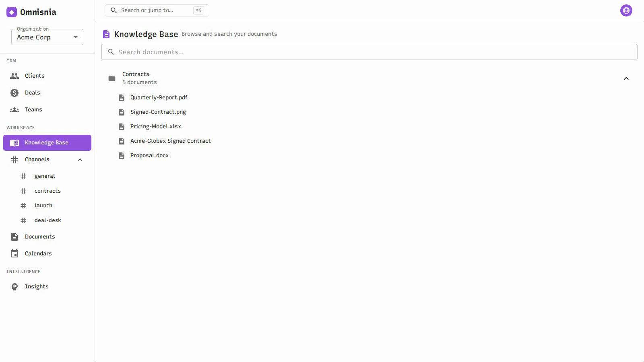Open the deal-desk channel
This screenshot has height=362, width=644.
pyautogui.click(x=47, y=220)
